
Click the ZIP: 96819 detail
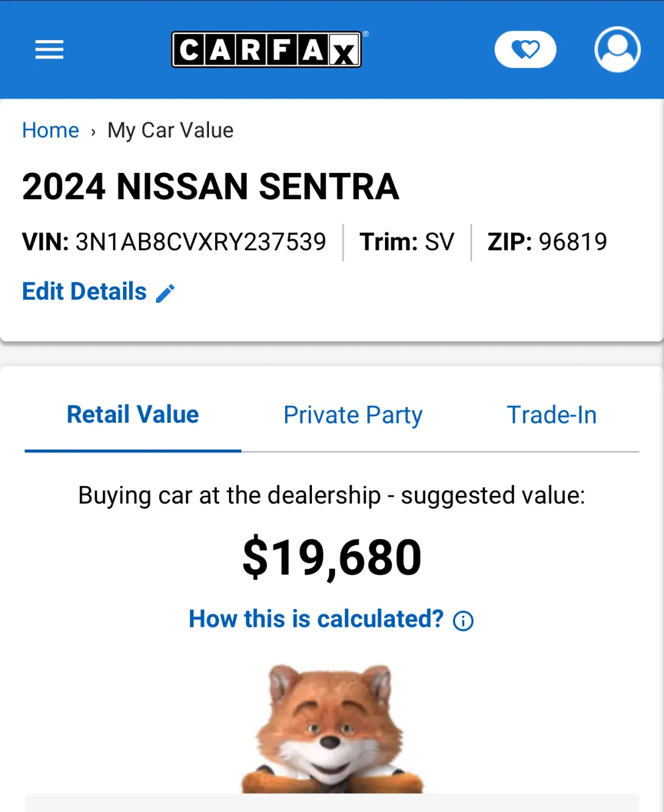coord(547,242)
